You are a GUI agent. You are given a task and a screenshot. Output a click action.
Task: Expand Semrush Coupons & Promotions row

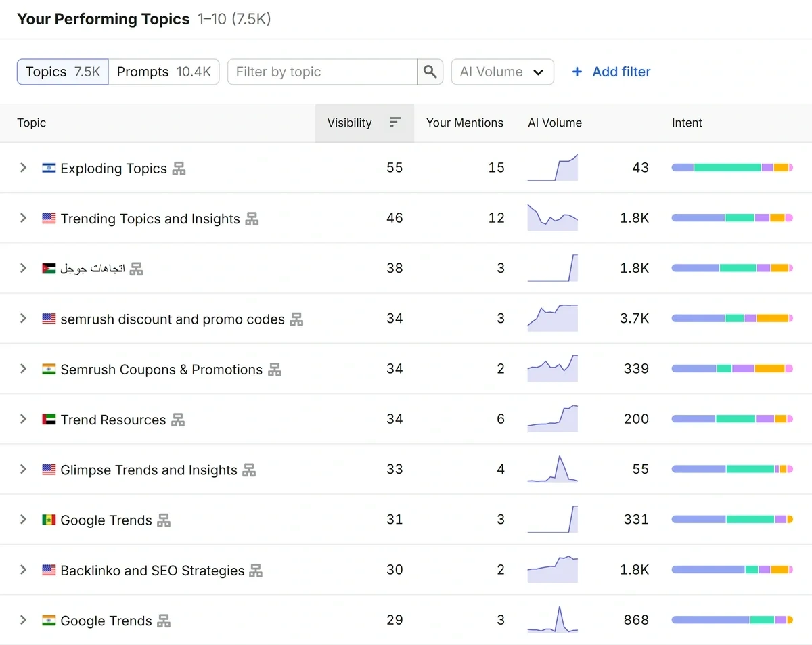pyautogui.click(x=23, y=369)
